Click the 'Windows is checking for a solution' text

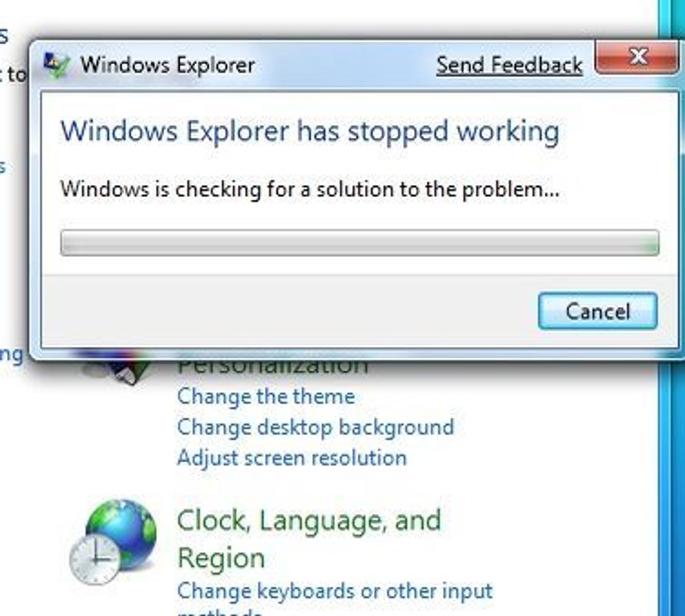click(310, 189)
